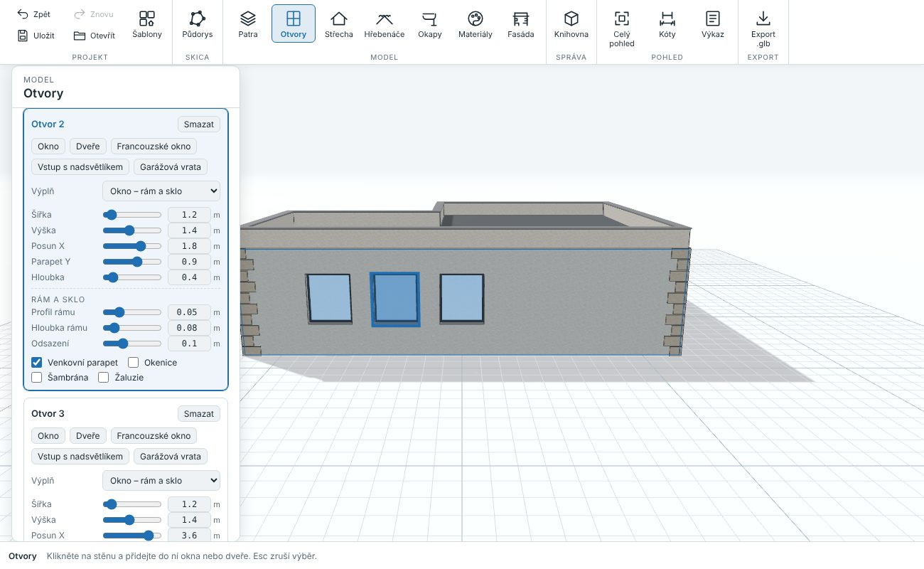The height and width of the screenshot is (569, 924).
Task: Set Otvor 2 type to Garážová vrata
Action: pos(171,167)
